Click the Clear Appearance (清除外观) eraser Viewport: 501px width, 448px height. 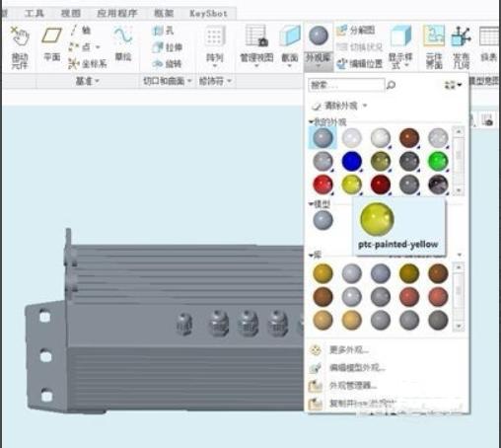[x=317, y=106]
